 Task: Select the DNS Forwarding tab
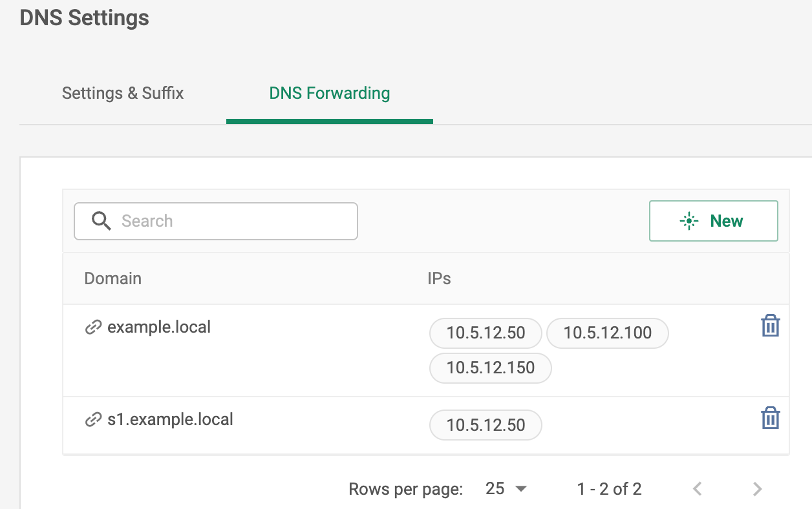point(329,93)
